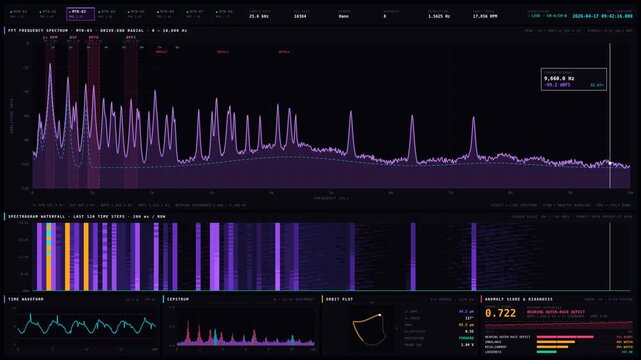
Task: Click the Hann window value
Action: tap(343, 16)
